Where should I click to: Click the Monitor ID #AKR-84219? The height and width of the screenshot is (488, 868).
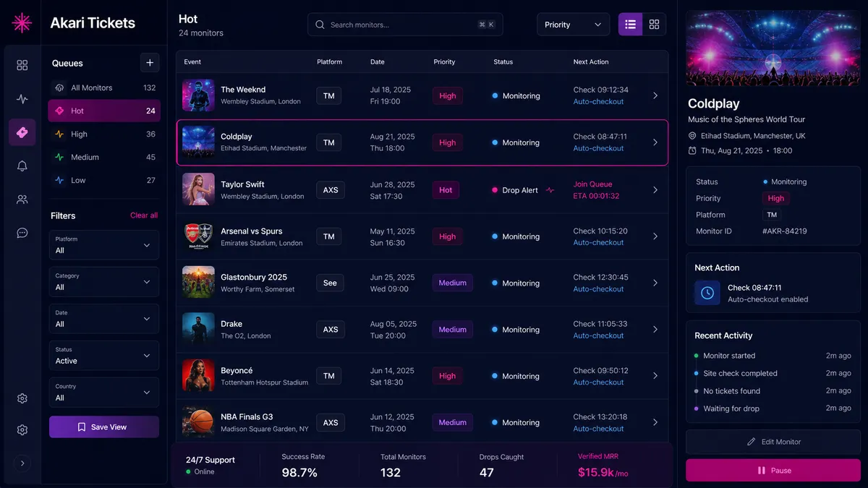785,231
